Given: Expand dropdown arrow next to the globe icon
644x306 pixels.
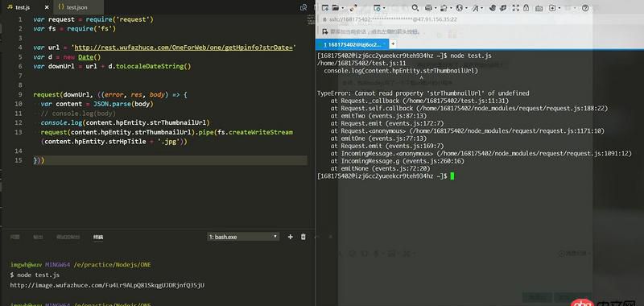Looking at the screenshot, I should 466,8.
